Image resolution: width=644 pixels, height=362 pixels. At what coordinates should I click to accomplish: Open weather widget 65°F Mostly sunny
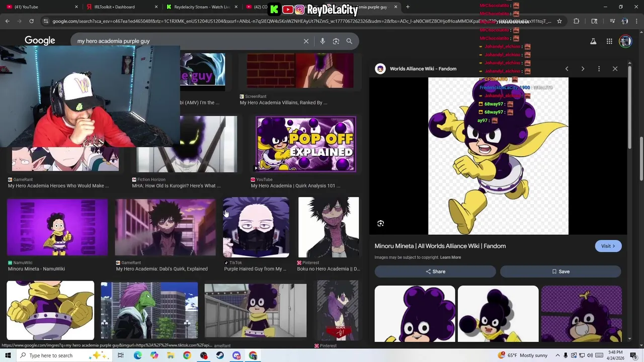pos(522,355)
